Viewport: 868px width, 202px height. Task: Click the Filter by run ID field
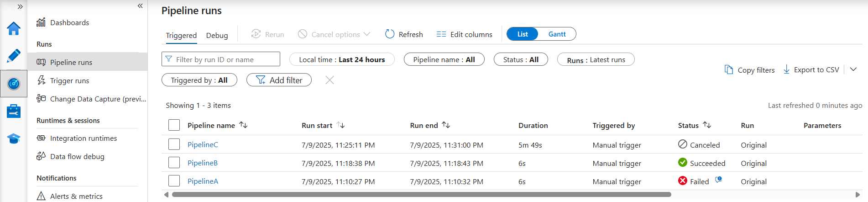click(x=221, y=59)
